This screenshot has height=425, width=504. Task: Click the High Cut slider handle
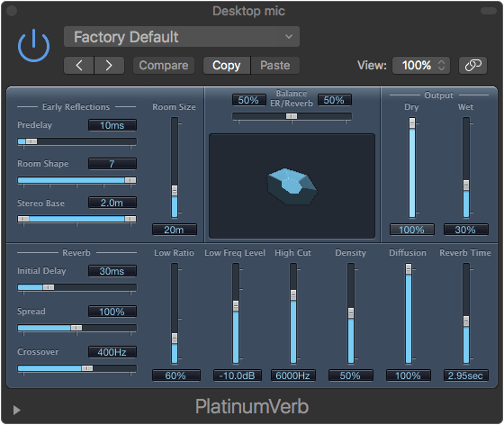point(293,294)
